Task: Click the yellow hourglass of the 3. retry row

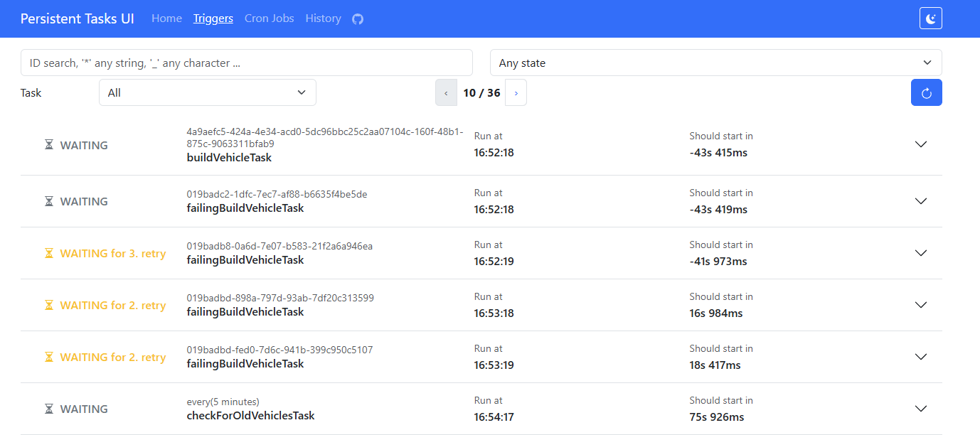Action: point(49,254)
